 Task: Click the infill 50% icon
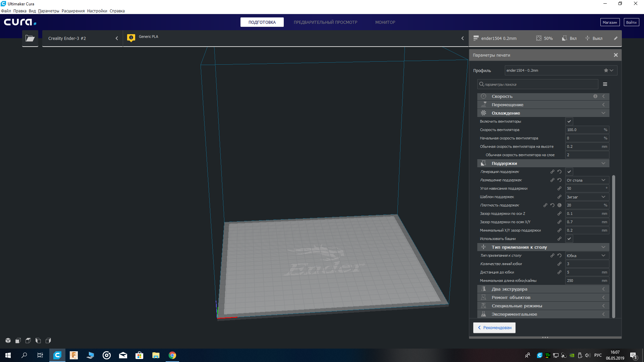coord(539,38)
